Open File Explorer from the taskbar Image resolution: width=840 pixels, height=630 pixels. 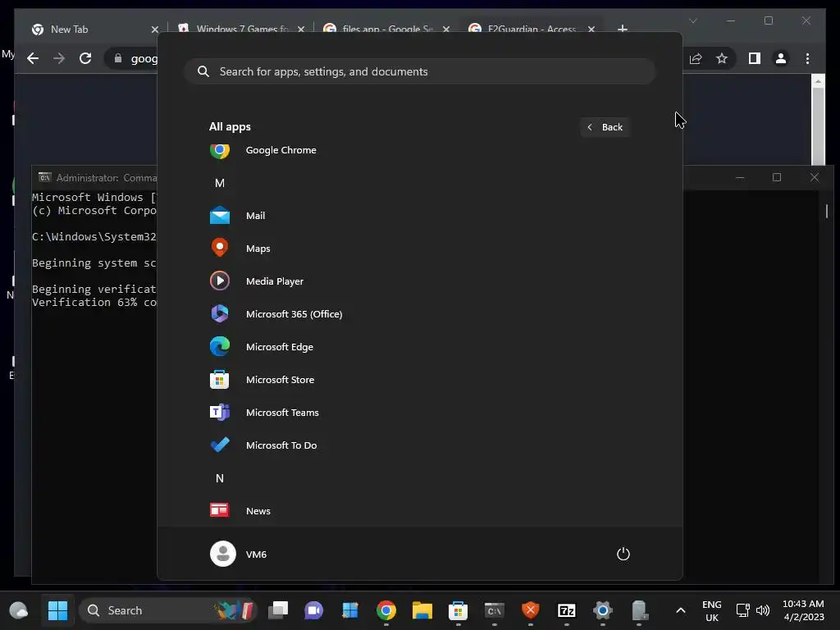pyautogui.click(x=422, y=610)
